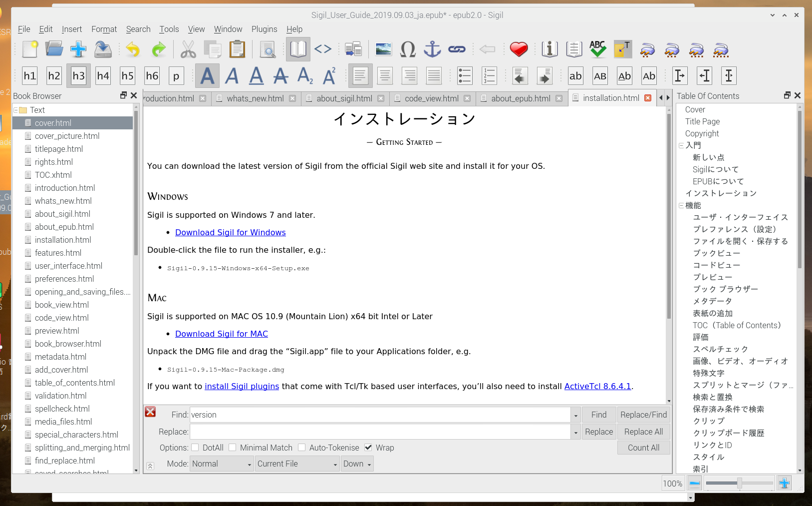Toggle subscript formatting
The image size is (812, 506).
(305, 76)
